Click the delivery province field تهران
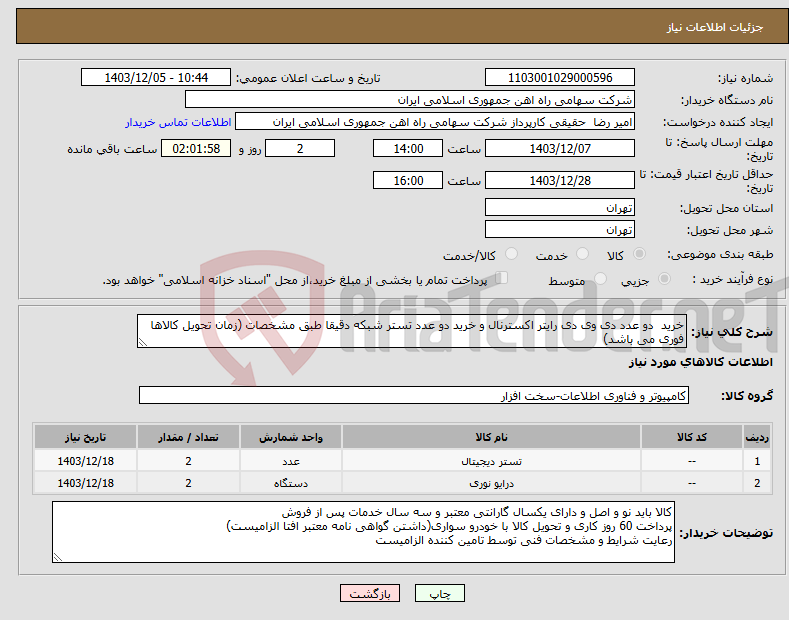The image size is (789, 620). (x=560, y=207)
